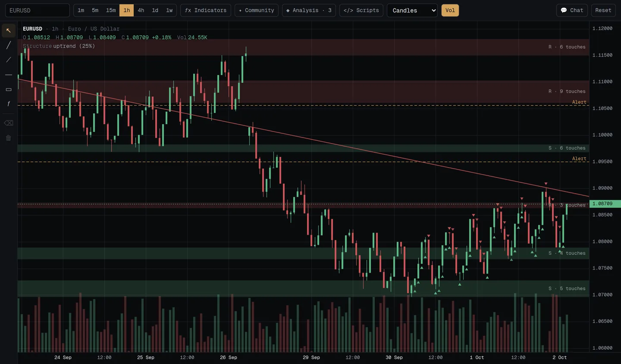Switch to the 1m timeframe
Viewport: 621px width, 364px height.
(x=81, y=10)
